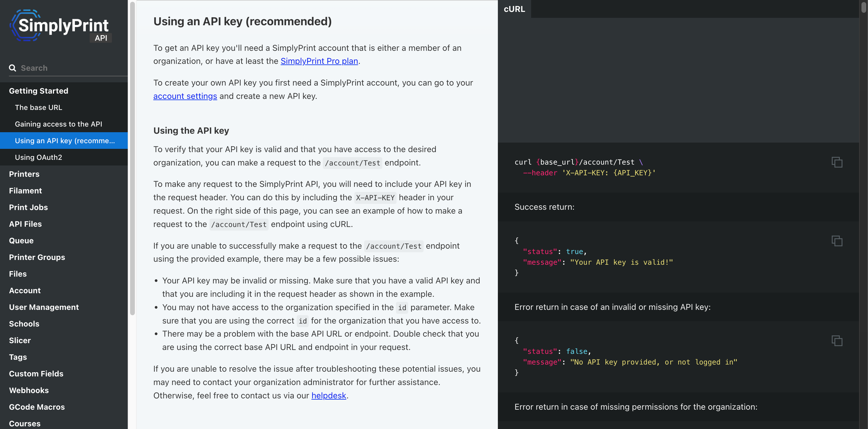868x429 pixels.
Task: Open the Using OAuth2 section
Action: click(64, 157)
